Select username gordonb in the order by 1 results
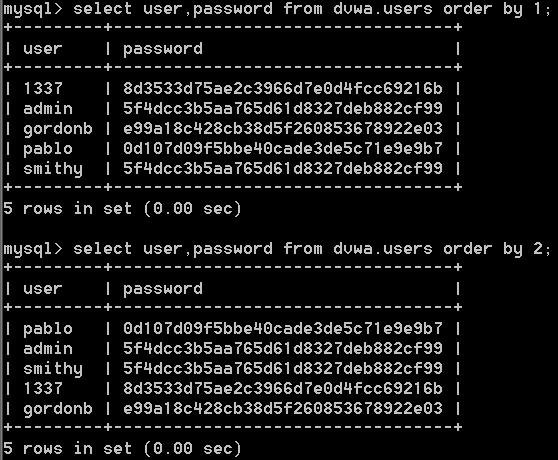Screen dimensions: 558x460 [58, 129]
